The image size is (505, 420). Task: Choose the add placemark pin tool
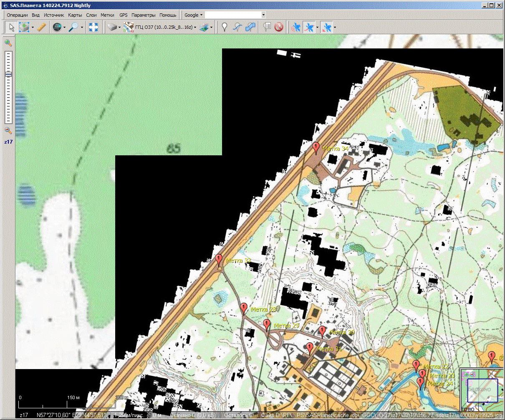[225, 28]
